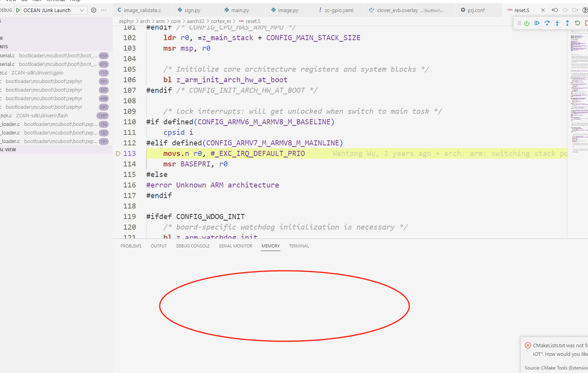Step into using the down-arrow debug icon
Viewport: 588px width, 373px height.
[557, 23]
